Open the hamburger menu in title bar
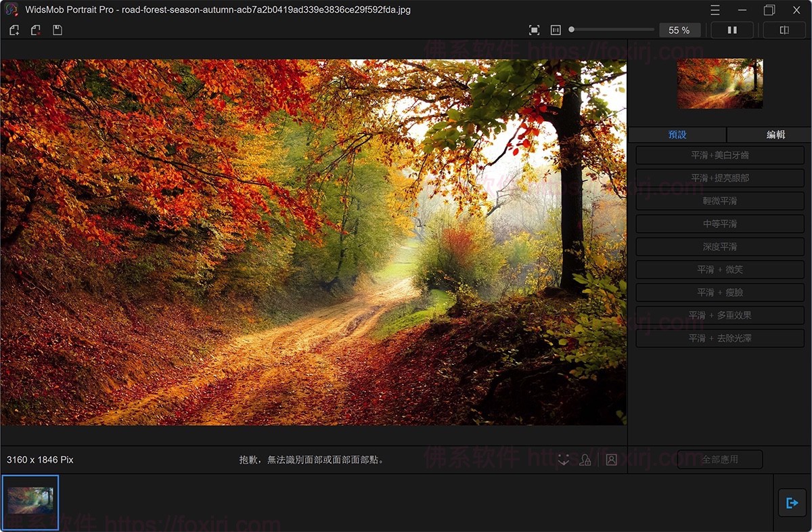This screenshot has height=532, width=812. tap(715, 10)
